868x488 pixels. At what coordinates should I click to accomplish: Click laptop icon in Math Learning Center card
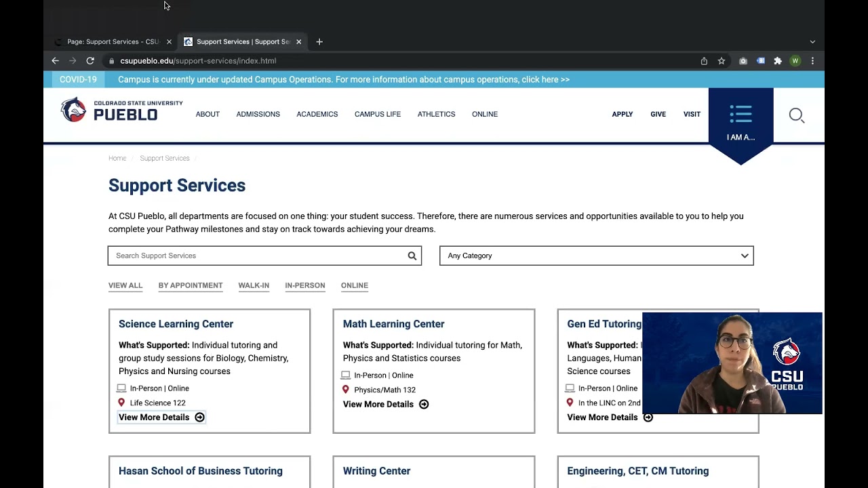click(346, 375)
